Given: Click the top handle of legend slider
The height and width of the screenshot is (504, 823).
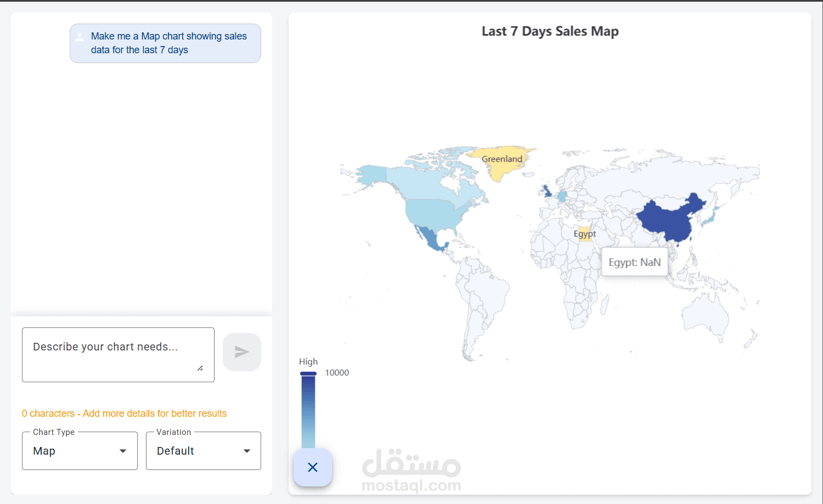Looking at the screenshot, I should (x=308, y=373).
